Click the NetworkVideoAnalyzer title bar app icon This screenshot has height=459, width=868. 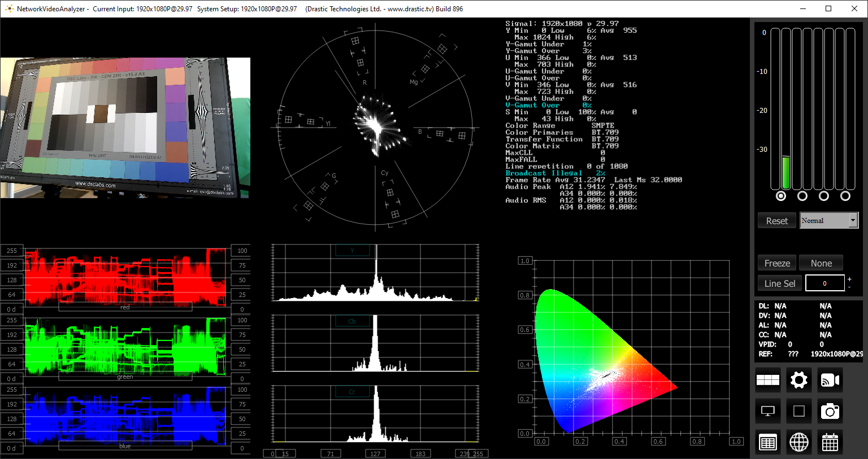pyautogui.click(x=8, y=8)
